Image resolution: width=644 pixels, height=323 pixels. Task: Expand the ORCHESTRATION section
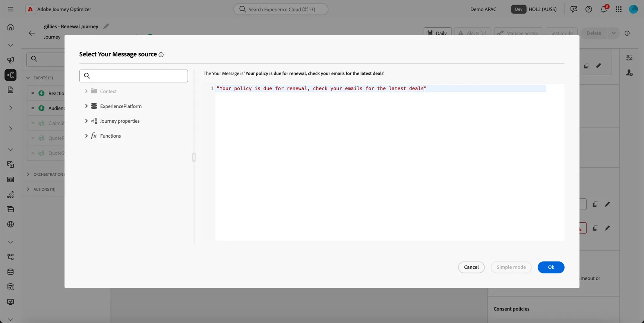(x=28, y=175)
